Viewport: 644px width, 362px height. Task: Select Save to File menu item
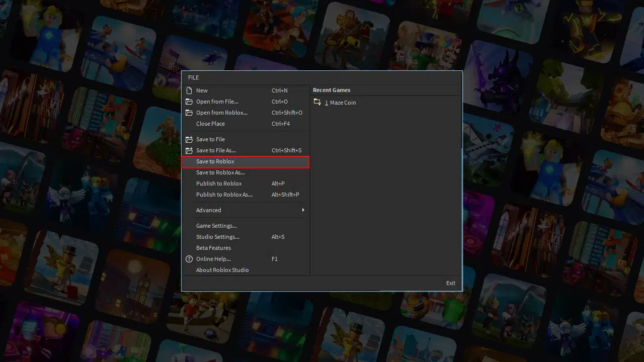pos(246,139)
